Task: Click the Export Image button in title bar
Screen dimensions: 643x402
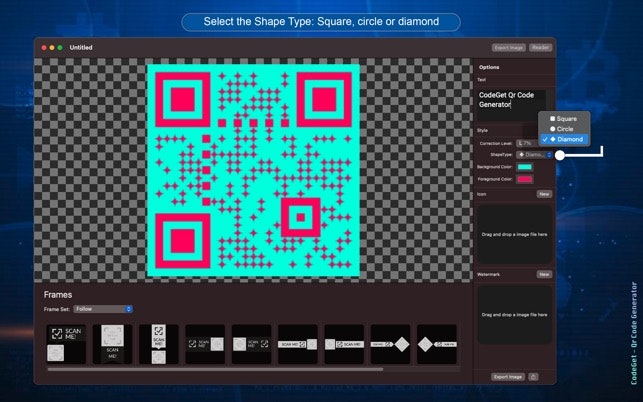Action: (x=508, y=48)
